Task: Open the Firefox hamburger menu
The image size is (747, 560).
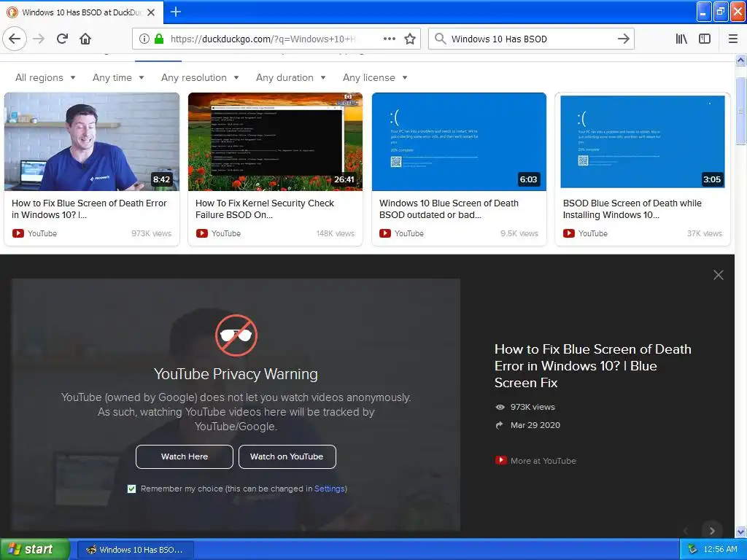Action: tap(732, 39)
